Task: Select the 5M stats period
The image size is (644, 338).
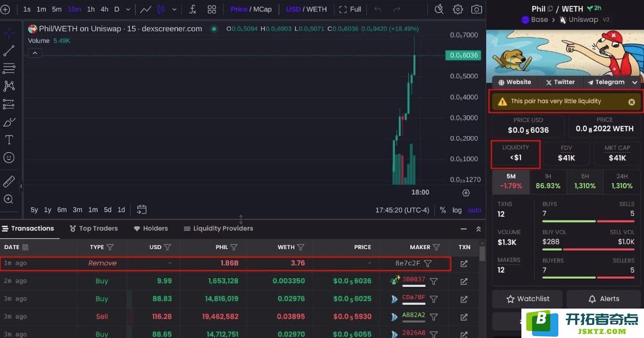Action: point(511,182)
